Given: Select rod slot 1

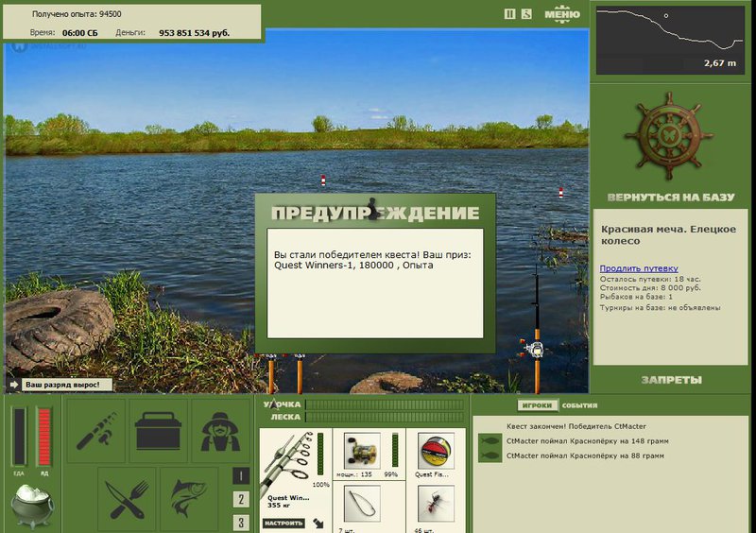Looking at the screenshot, I should (241, 476).
